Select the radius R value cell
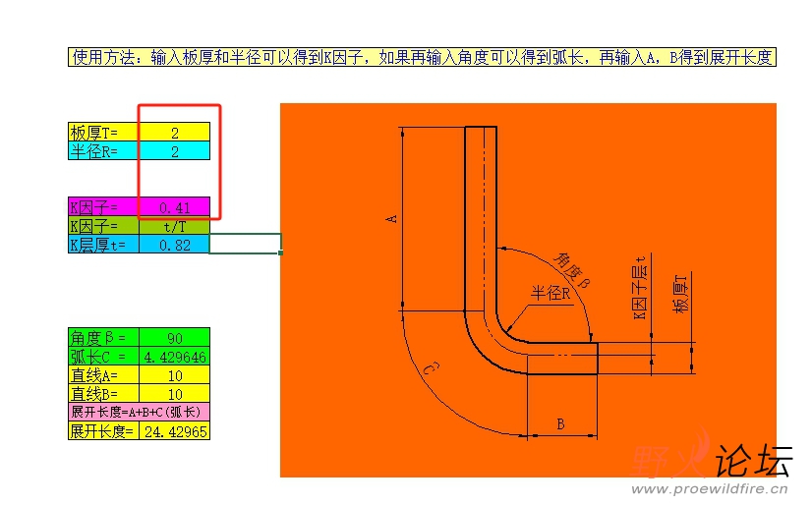The width and height of the screenshot is (812, 505). pyautogui.click(x=175, y=151)
